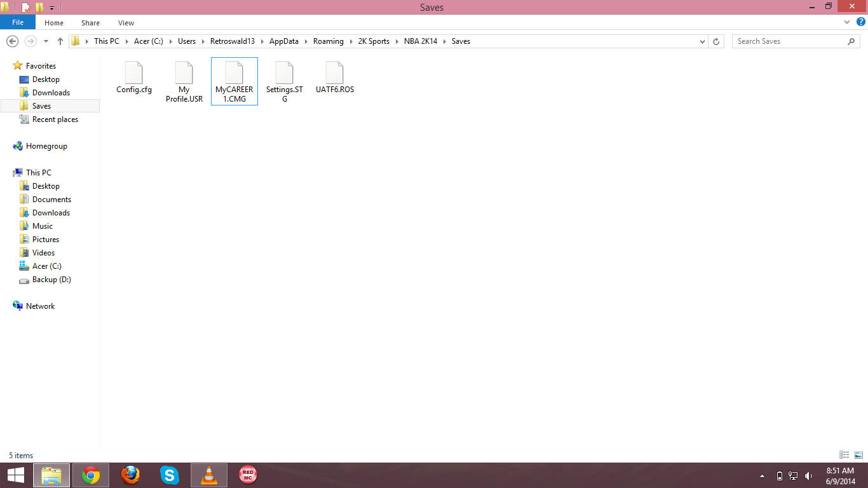Screen dimensions: 868x488
Task: Go up one folder level
Action: click(x=60, y=41)
